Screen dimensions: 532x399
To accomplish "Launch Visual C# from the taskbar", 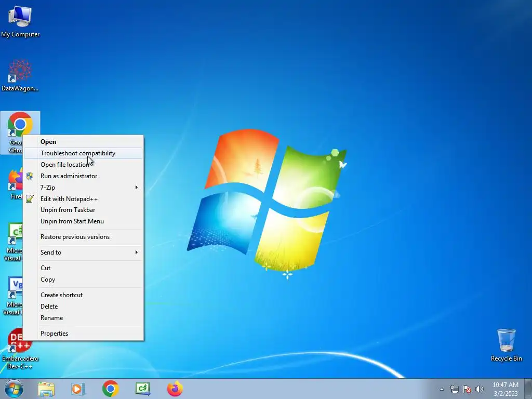I will point(142,389).
